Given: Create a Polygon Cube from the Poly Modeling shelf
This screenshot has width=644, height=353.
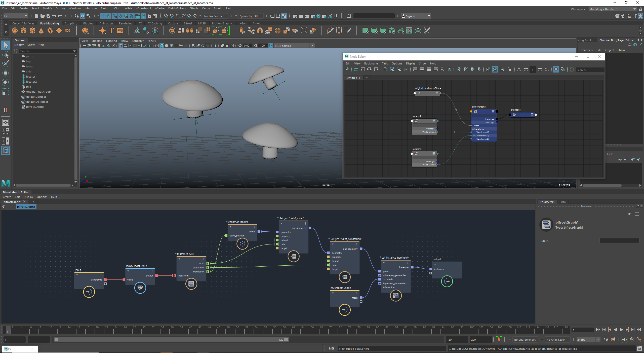Looking at the screenshot, I should click(x=23, y=30).
